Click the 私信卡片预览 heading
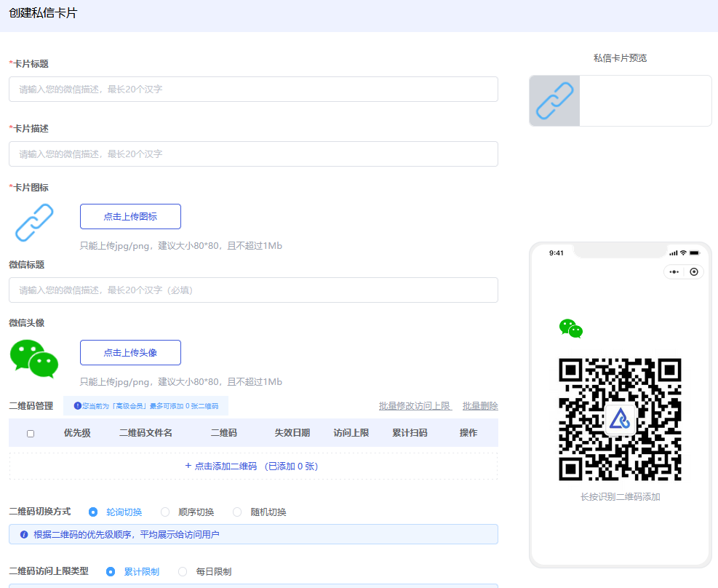 tap(620, 58)
